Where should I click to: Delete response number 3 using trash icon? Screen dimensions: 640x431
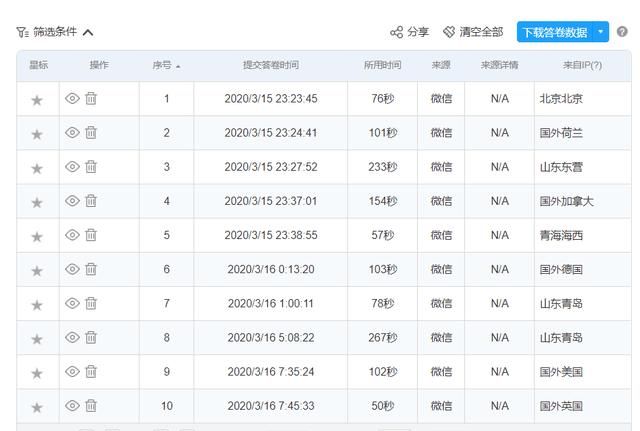click(x=91, y=167)
